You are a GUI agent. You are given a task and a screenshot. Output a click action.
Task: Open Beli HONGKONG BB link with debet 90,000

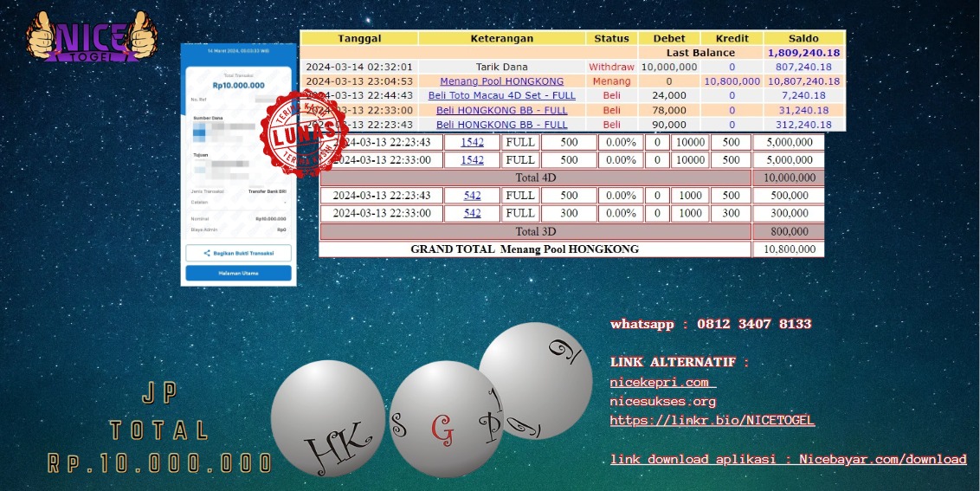click(x=501, y=125)
